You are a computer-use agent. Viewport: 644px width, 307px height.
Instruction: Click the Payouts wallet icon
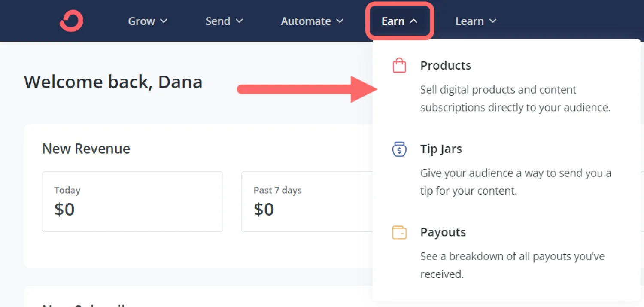399,232
